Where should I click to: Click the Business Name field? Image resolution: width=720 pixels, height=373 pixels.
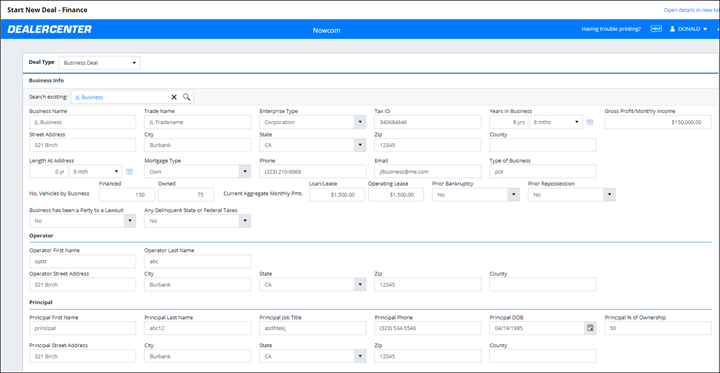(82, 122)
